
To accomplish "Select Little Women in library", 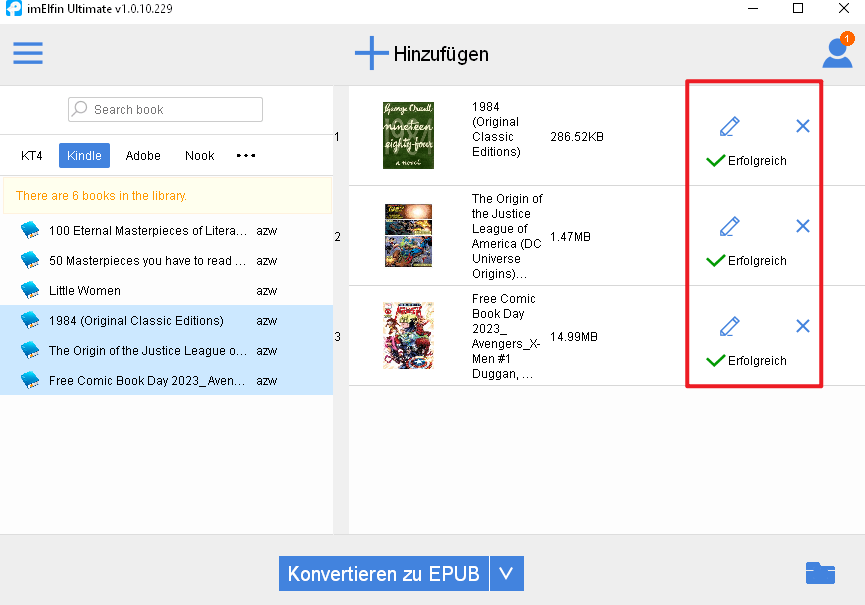I will (x=167, y=290).
